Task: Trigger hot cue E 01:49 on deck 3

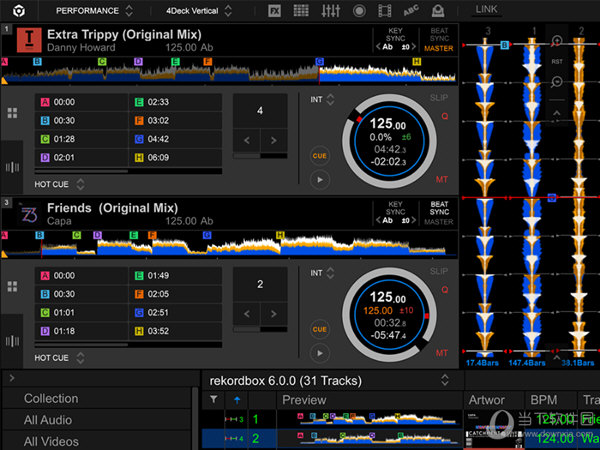Action: click(x=175, y=276)
